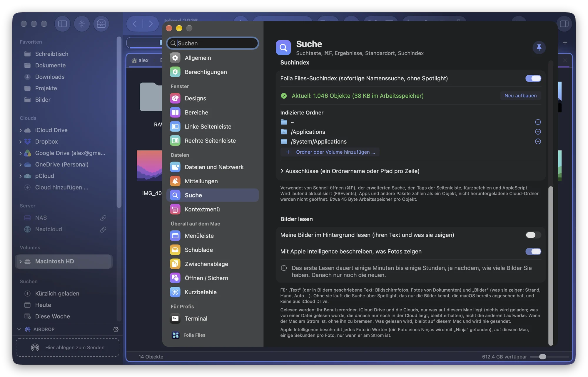Expand iCloud Drive in sidebar

pyautogui.click(x=21, y=130)
